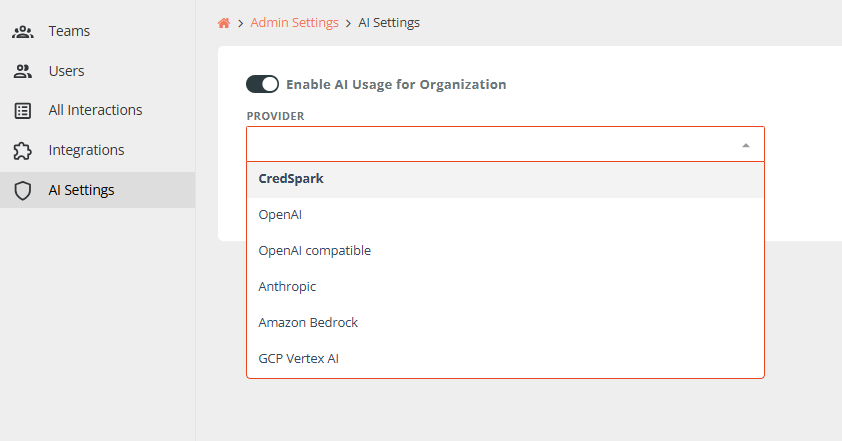Screen dimensions: 842x441
Task: Click the All Interactions list icon
Action: 23,111
